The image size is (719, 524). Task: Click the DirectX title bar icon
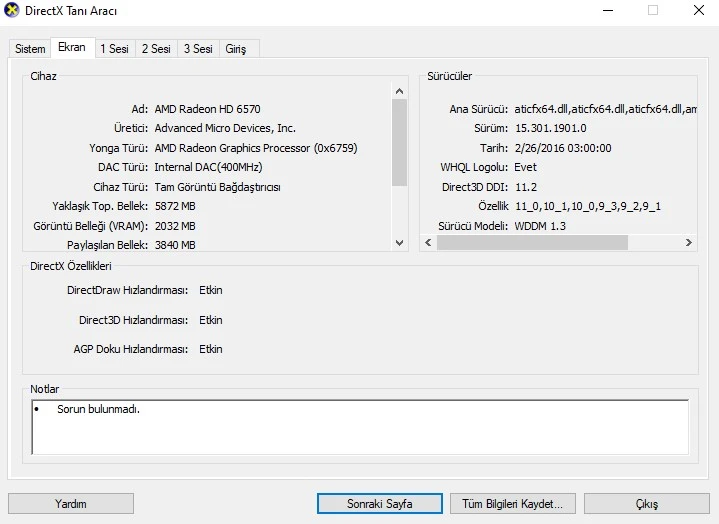pyautogui.click(x=11, y=10)
